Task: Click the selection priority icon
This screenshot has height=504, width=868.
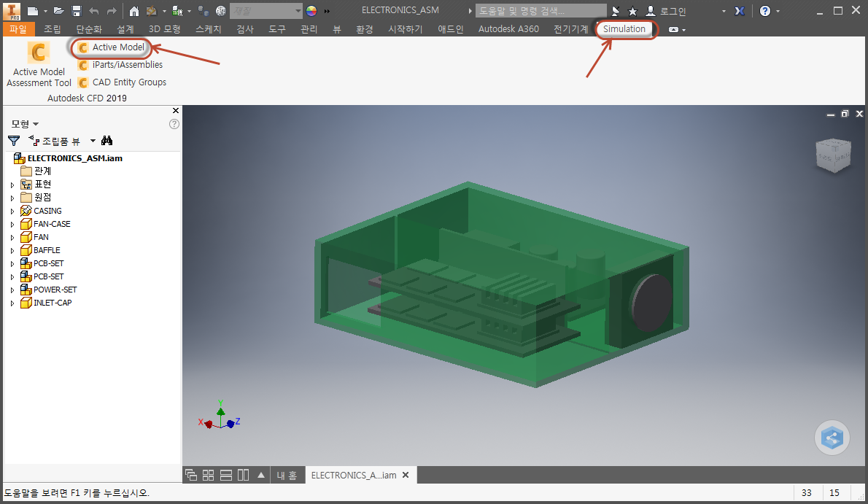Action: [177, 11]
